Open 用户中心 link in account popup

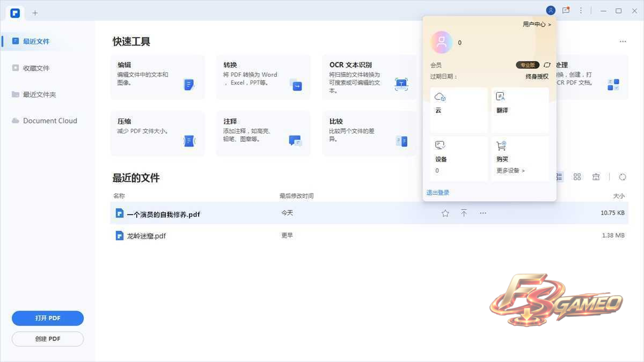[537, 24]
